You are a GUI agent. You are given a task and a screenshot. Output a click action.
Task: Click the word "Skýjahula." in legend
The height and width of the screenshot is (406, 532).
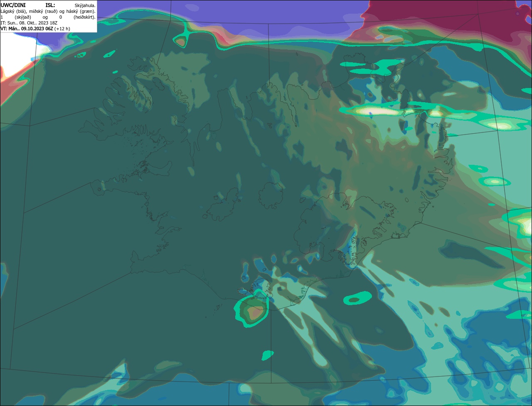coord(85,6)
